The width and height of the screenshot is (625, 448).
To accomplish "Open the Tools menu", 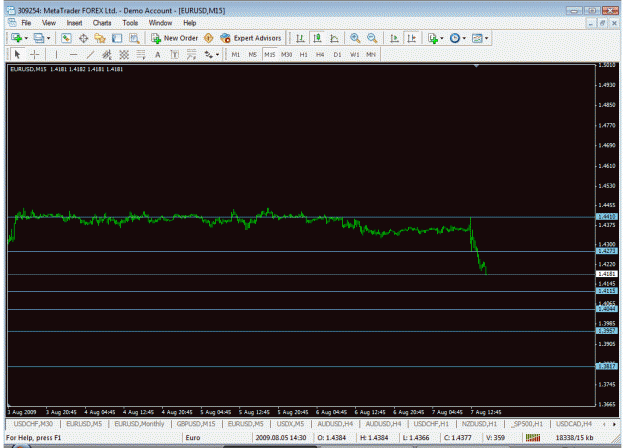I will [130, 23].
